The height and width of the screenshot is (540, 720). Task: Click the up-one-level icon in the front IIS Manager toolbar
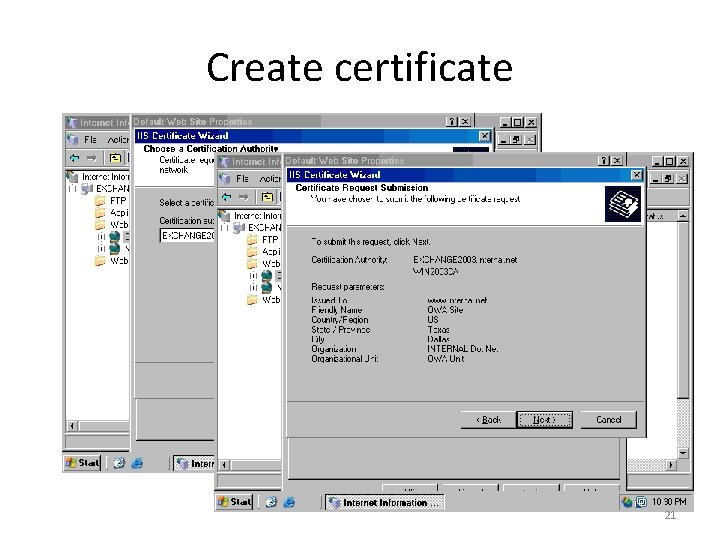point(267,197)
